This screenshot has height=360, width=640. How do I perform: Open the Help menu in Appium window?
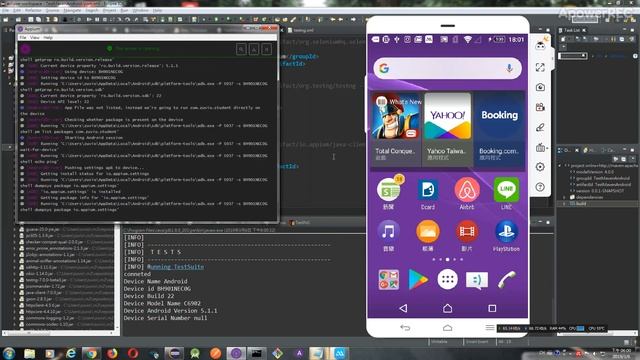48,38
